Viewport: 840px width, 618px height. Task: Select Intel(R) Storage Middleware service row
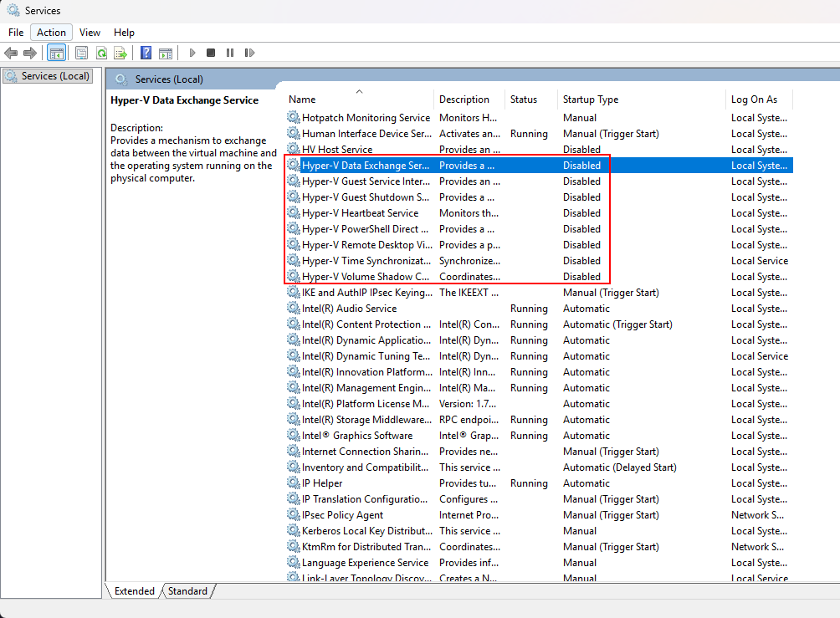tap(539, 419)
